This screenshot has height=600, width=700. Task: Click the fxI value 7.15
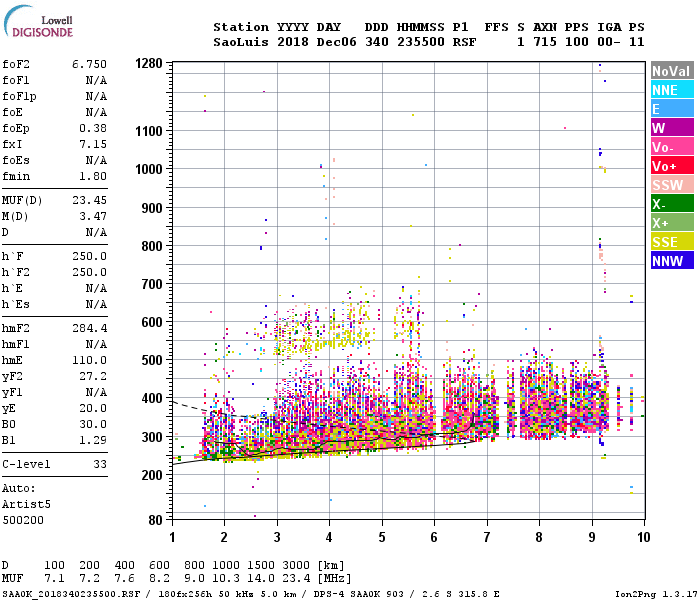coord(93,144)
